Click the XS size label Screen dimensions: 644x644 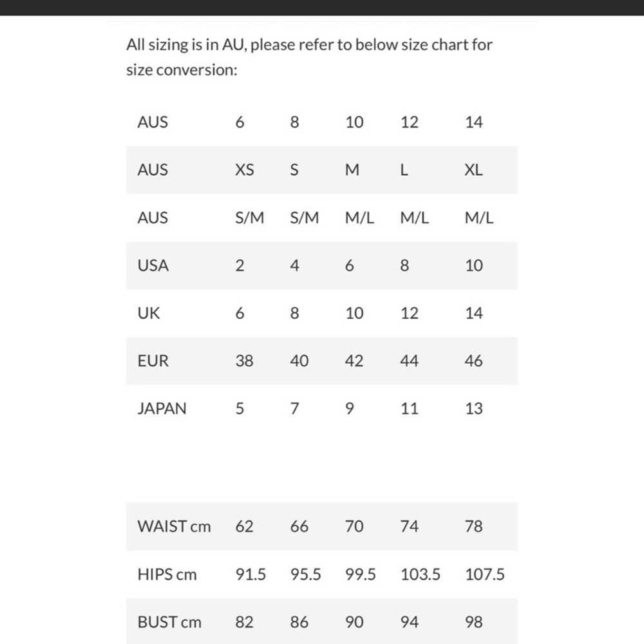[244, 169]
